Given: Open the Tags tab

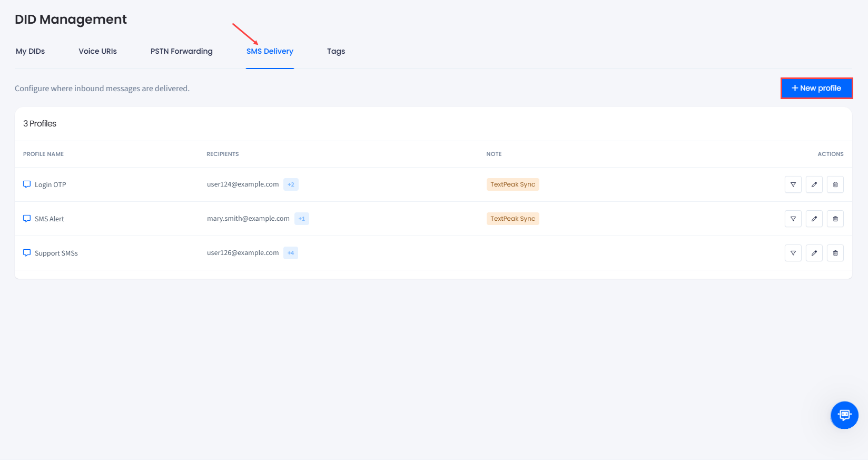Looking at the screenshot, I should 336,51.
